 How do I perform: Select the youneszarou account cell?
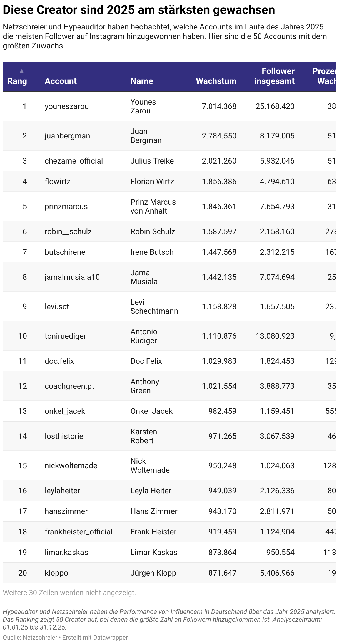[x=67, y=106]
